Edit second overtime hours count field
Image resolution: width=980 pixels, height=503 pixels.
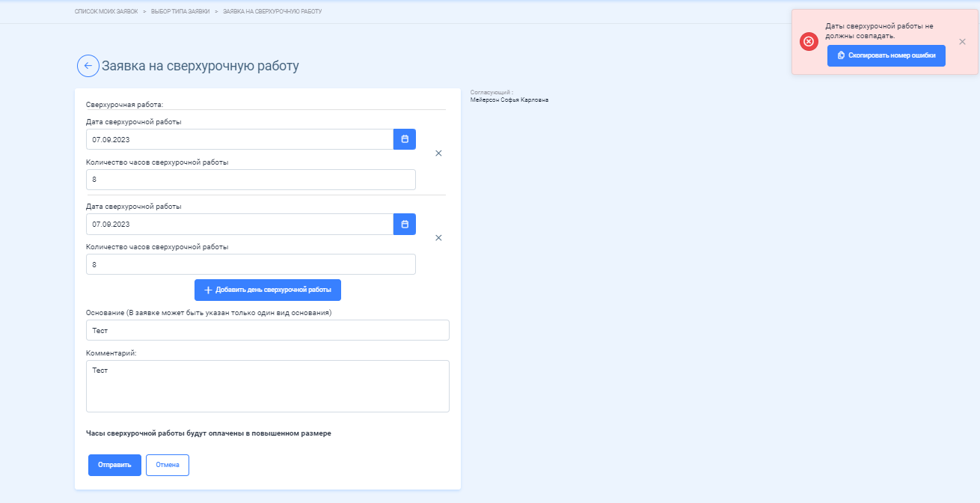click(x=251, y=264)
